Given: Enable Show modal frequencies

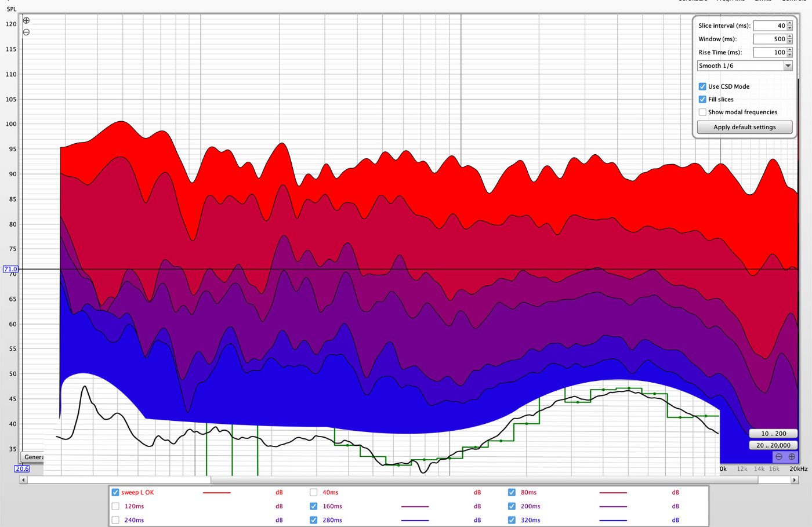Looking at the screenshot, I should click(x=702, y=112).
